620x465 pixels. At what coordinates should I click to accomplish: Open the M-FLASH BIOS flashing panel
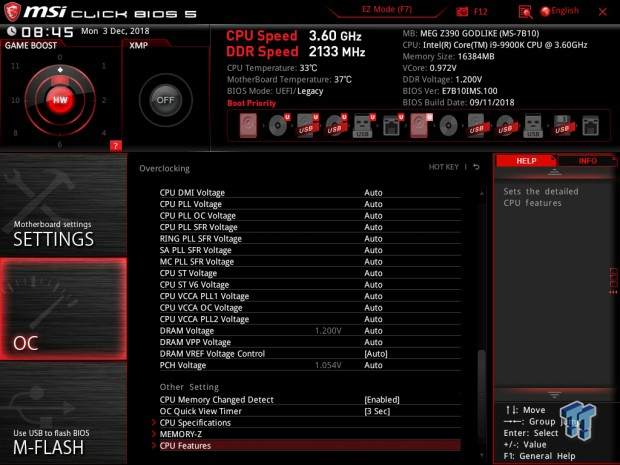(63, 413)
